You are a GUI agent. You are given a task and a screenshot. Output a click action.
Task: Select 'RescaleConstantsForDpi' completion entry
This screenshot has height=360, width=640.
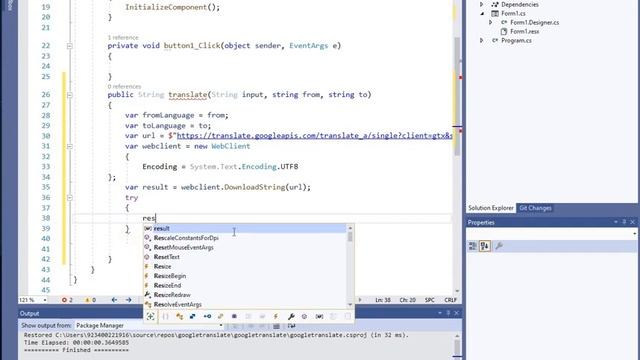(244, 238)
